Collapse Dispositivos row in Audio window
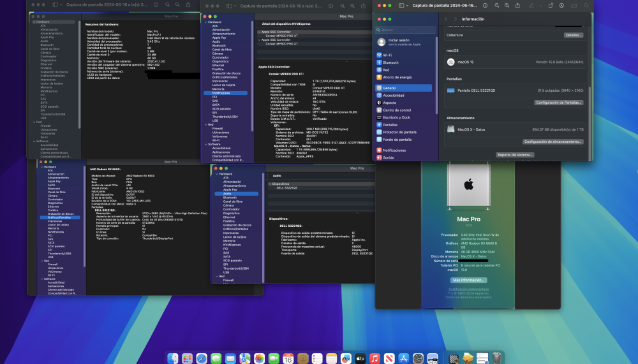638x364 pixels. [270, 184]
